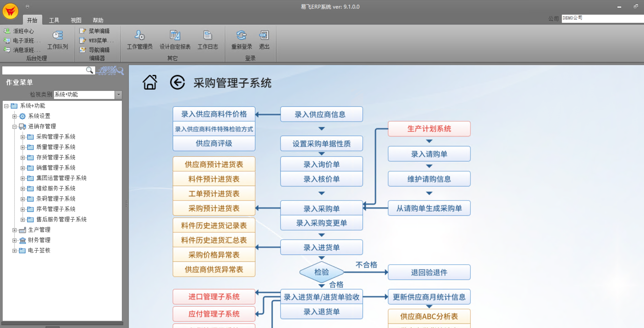
Task: Collapse the 进销存管理 tree node
Action: [14, 127]
